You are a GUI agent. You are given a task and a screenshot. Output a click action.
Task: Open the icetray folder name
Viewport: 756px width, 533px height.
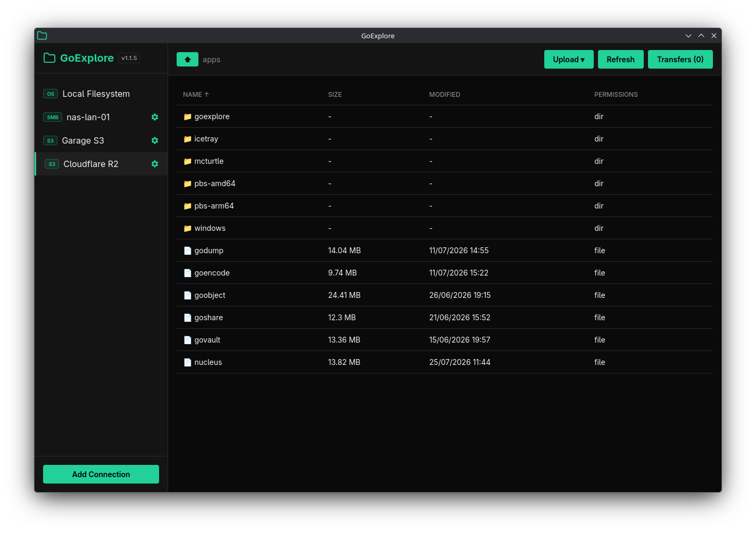tap(206, 139)
